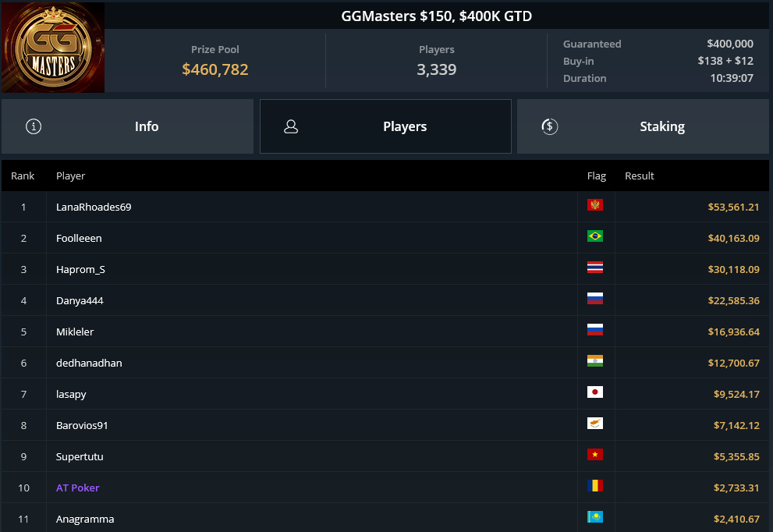The width and height of the screenshot is (773, 532).
Task: Click the result $12,700.67
Action: [733, 363]
